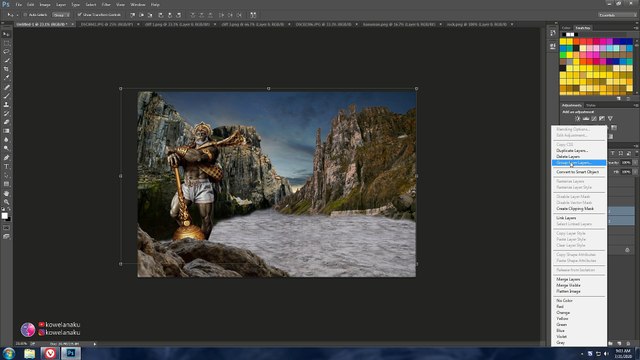The image size is (640, 360).
Task: Click the foreground color swatch in toolbox
Action: pyautogui.click(x=4, y=216)
